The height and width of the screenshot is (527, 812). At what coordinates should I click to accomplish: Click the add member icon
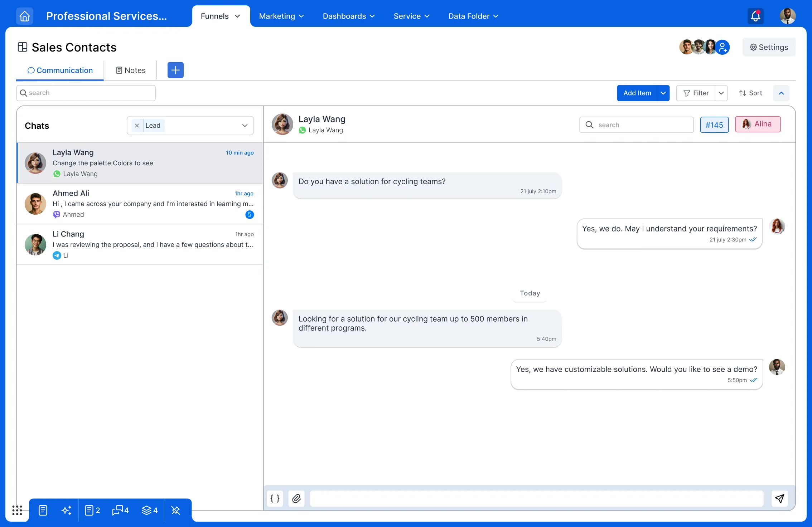click(722, 47)
